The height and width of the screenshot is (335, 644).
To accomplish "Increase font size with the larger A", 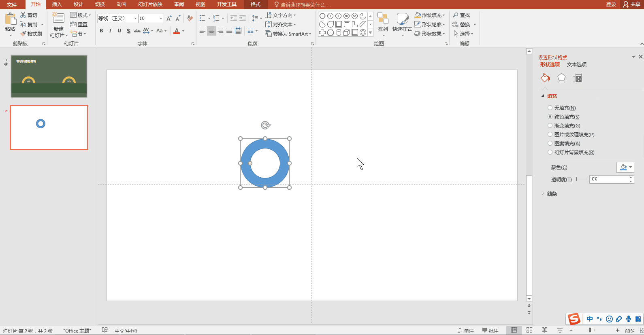I will (169, 18).
